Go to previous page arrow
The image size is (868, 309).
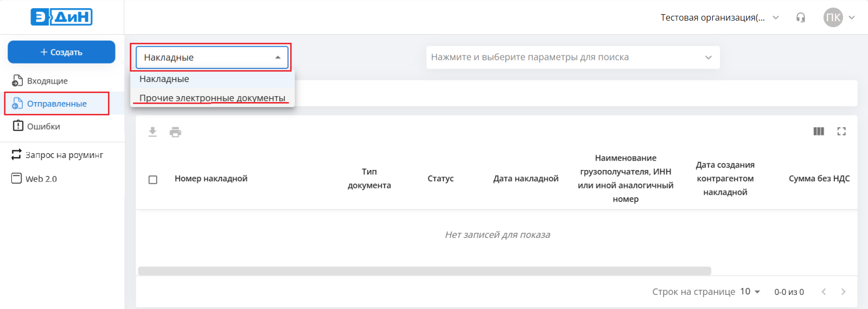pos(824,292)
